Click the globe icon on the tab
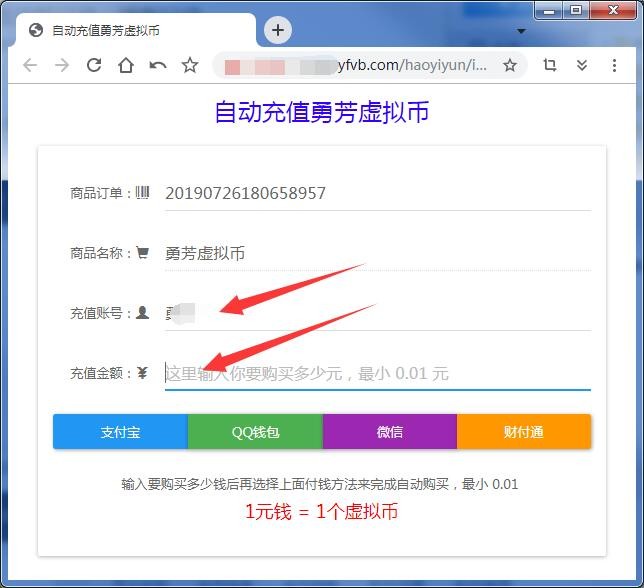 (x=36, y=30)
